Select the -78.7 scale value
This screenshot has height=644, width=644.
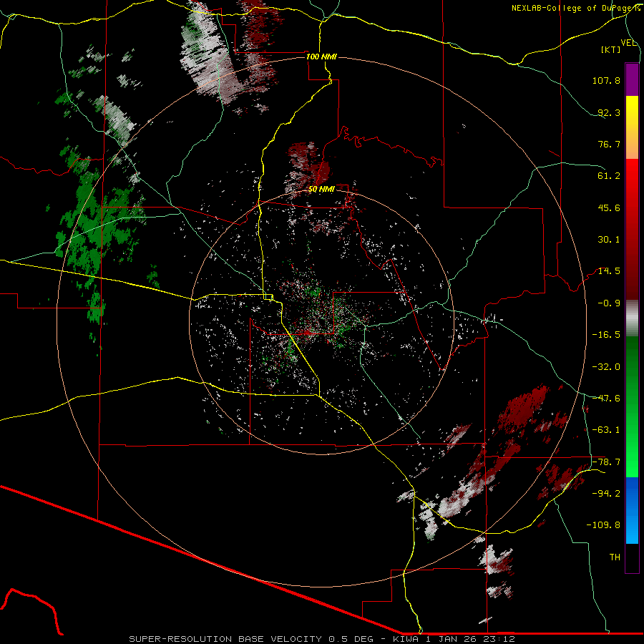606,462
